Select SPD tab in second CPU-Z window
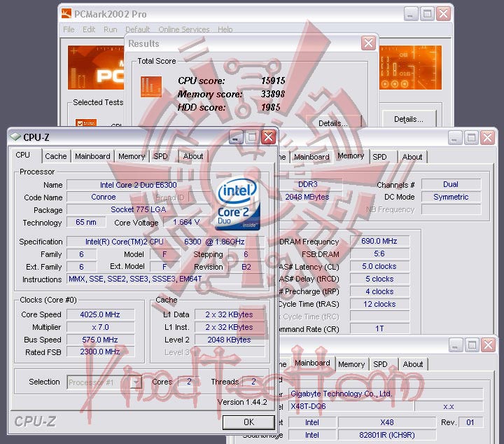504x444 pixels. 379,157
